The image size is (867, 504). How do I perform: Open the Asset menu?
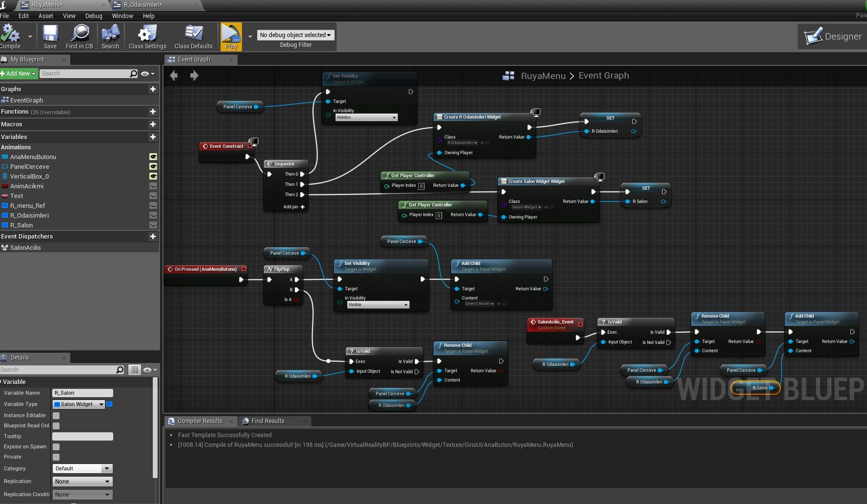(x=46, y=16)
